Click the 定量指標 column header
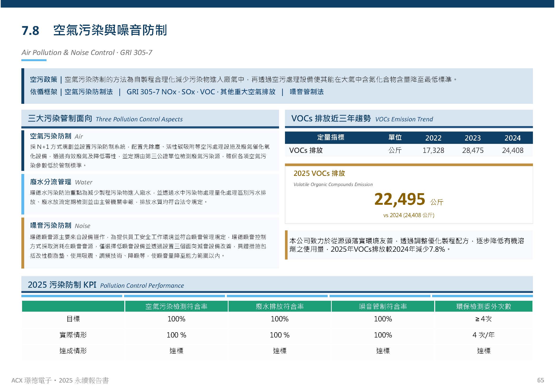This screenshot has height=392, width=555. 331,138
